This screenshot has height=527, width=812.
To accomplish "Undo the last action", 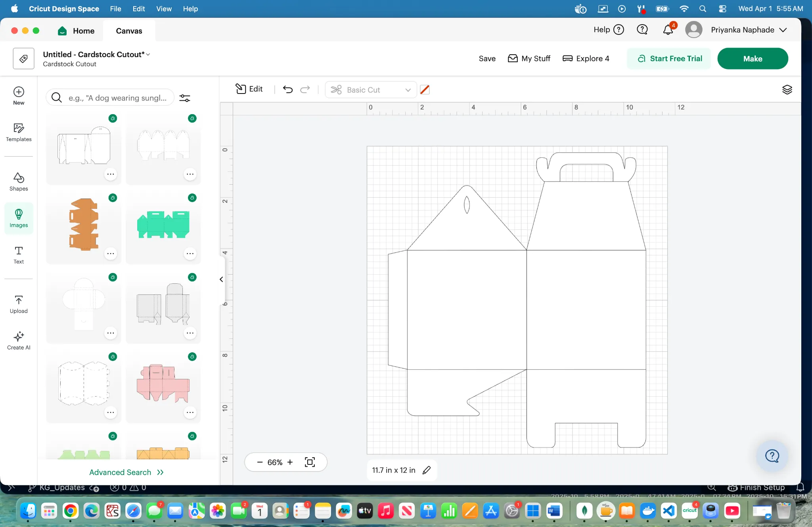I will tap(288, 90).
